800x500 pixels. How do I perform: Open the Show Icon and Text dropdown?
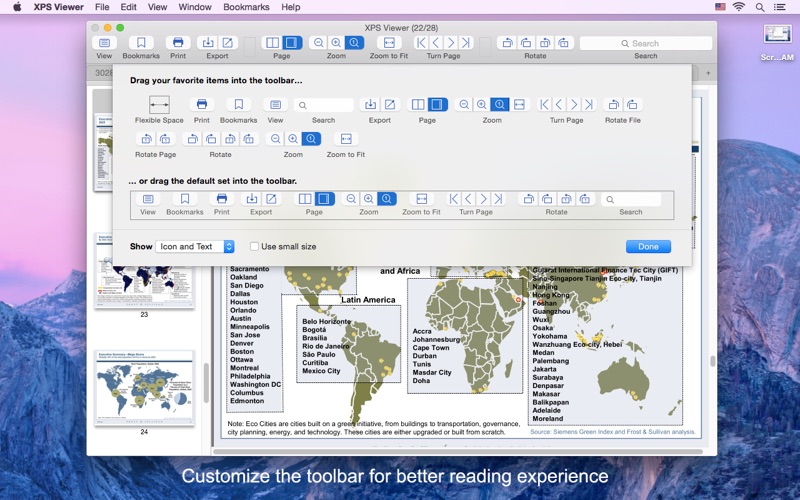coord(195,247)
